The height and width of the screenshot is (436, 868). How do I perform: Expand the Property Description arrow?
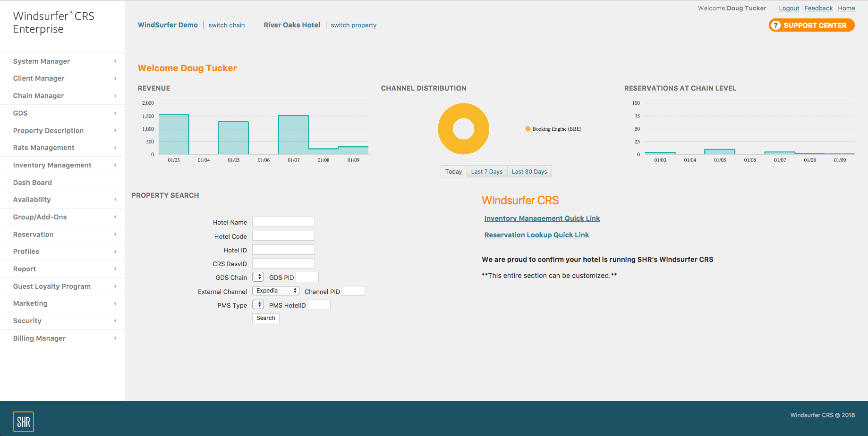115,131
